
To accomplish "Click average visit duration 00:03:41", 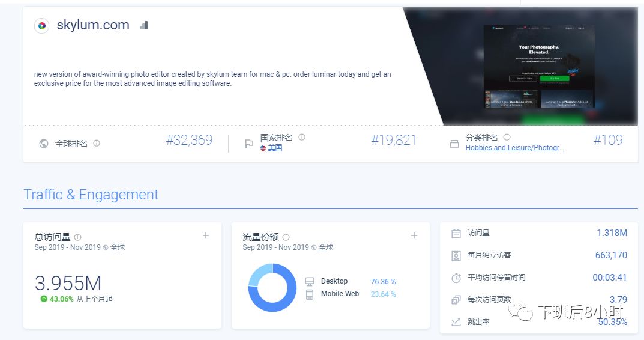I will (610, 278).
